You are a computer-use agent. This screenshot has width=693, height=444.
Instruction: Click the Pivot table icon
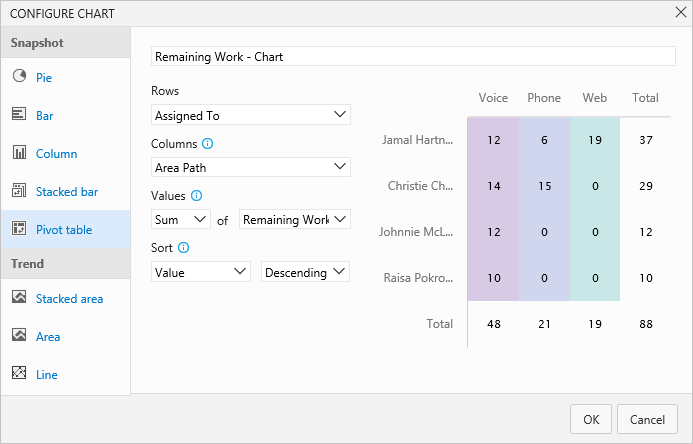coord(19,229)
